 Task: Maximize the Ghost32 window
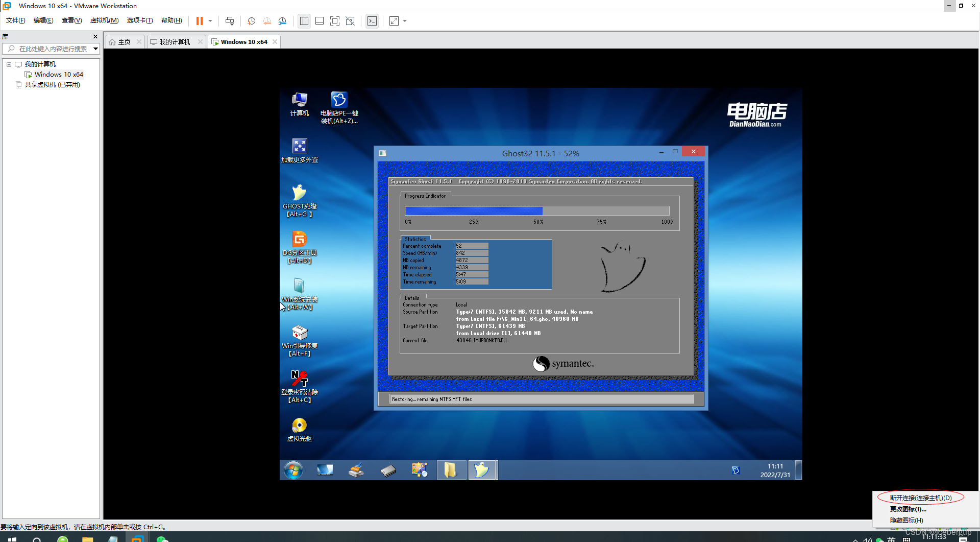pyautogui.click(x=675, y=152)
